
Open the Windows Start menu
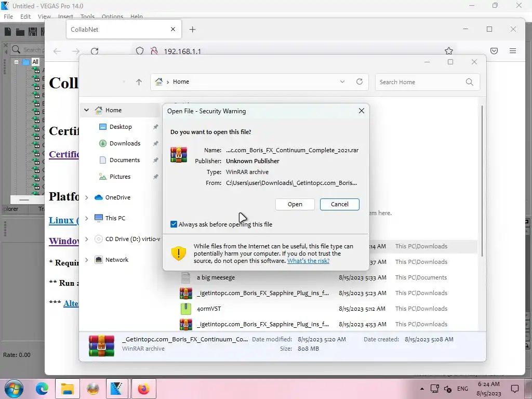[14, 389]
